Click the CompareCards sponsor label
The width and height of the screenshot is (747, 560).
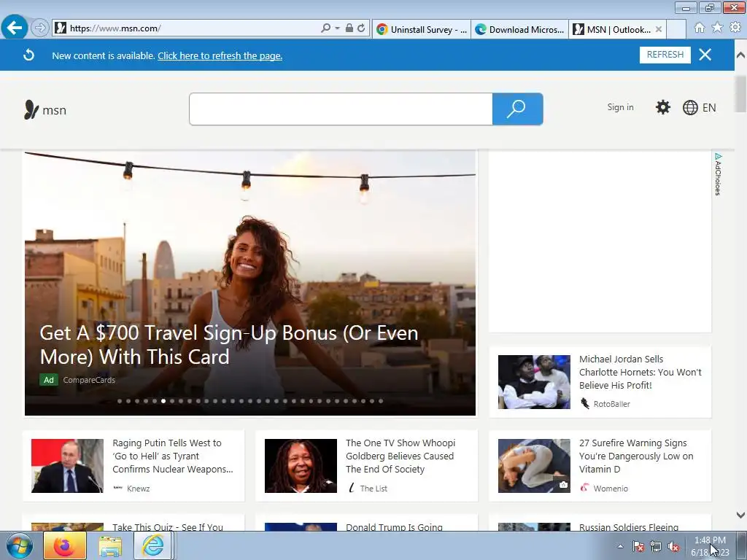(x=89, y=380)
